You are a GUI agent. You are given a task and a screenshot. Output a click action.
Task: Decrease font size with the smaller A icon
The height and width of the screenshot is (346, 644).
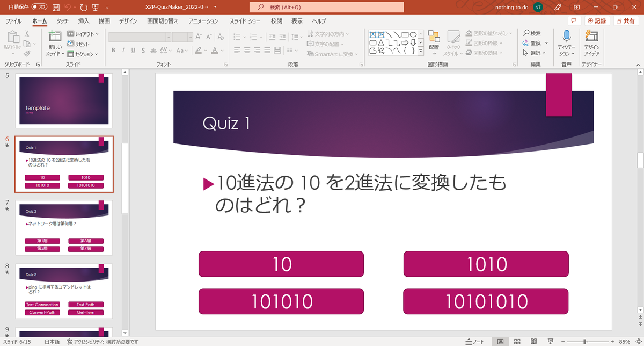point(208,37)
